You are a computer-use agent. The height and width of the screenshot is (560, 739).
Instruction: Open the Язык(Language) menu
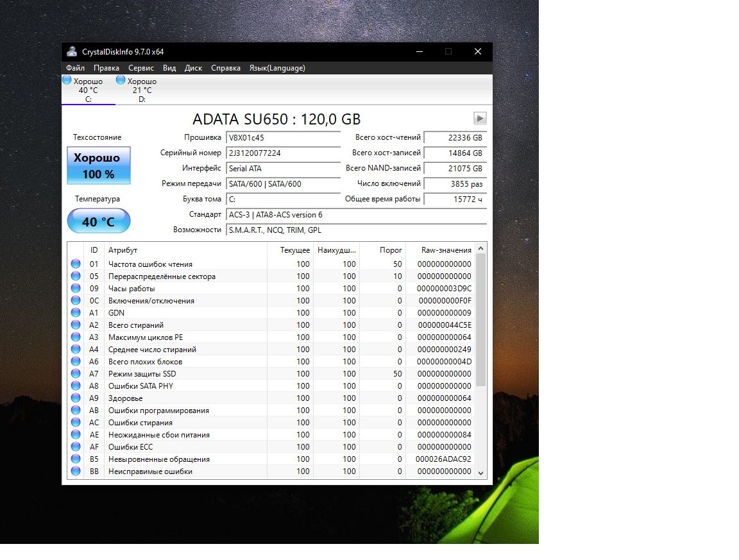point(277,68)
